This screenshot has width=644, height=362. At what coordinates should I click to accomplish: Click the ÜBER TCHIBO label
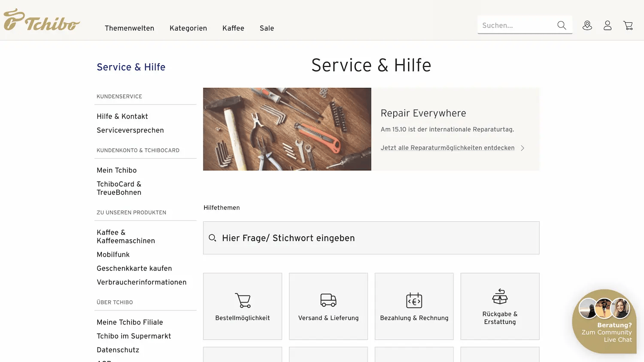click(115, 302)
